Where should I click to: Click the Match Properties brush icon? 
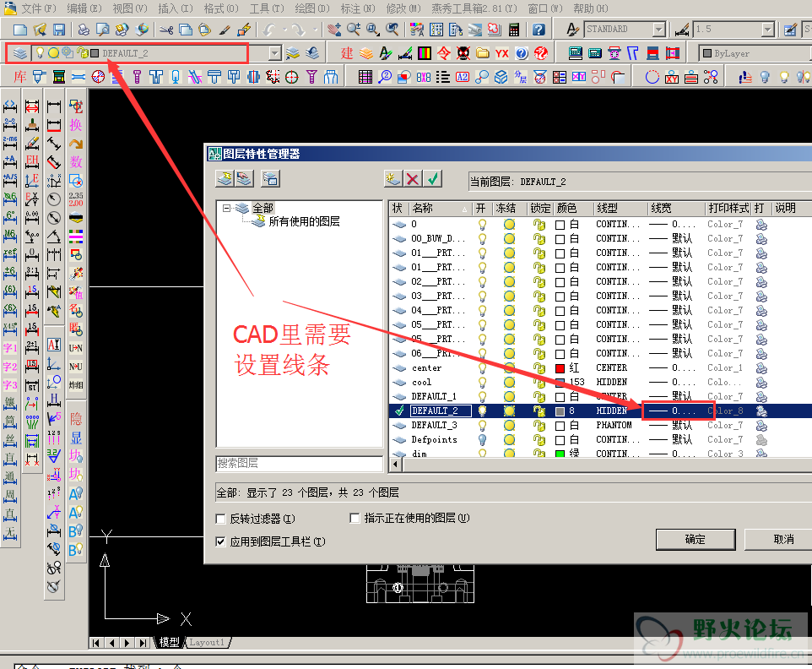pyautogui.click(x=224, y=30)
